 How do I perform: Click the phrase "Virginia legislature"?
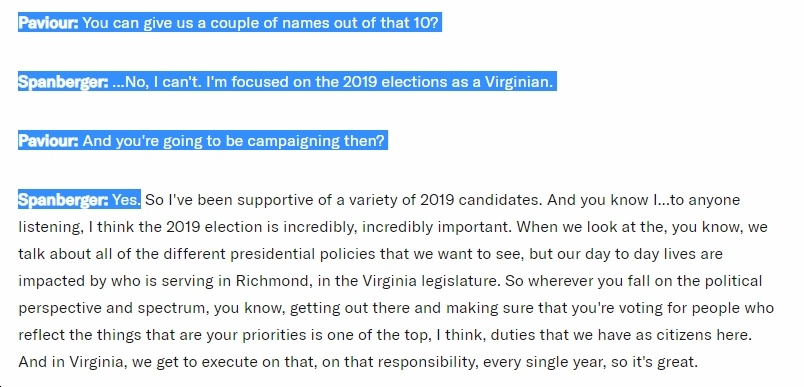tap(431, 281)
